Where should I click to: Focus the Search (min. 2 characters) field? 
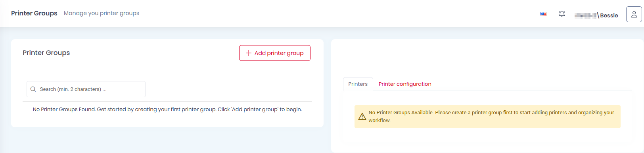coord(86,89)
